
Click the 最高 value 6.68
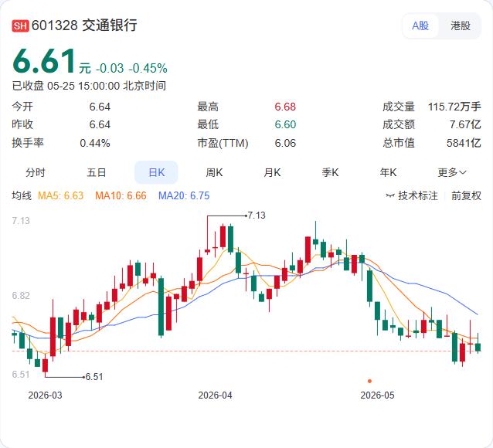(285, 107)
